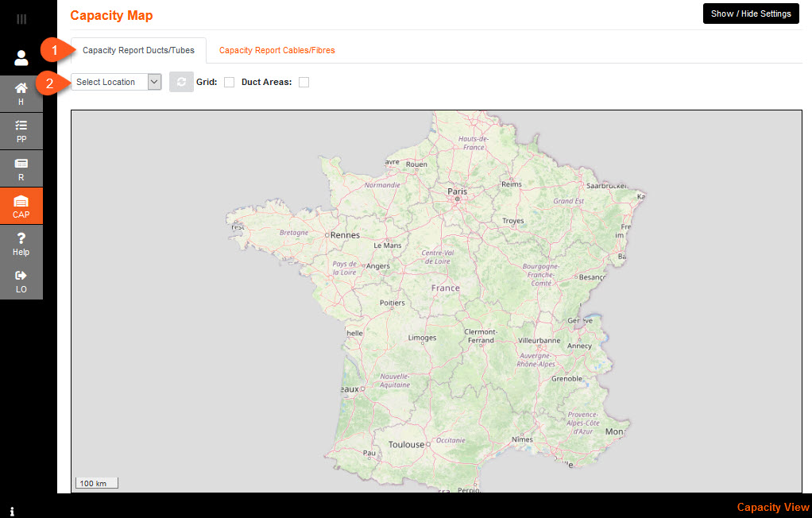Toggle the Duct Areas checkbox
The height and width of the screenshot is (518, 812).
click(304, 82)
